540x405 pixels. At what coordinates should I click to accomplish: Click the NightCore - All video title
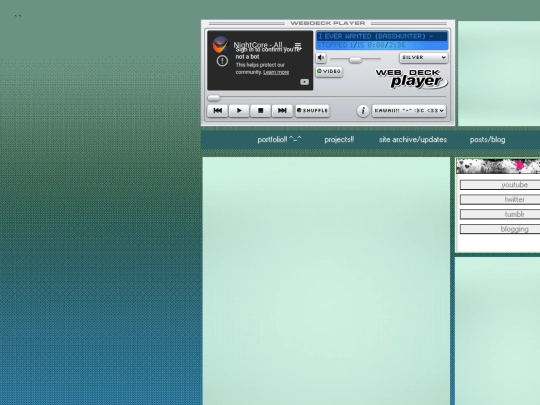(x=258, y=45)
